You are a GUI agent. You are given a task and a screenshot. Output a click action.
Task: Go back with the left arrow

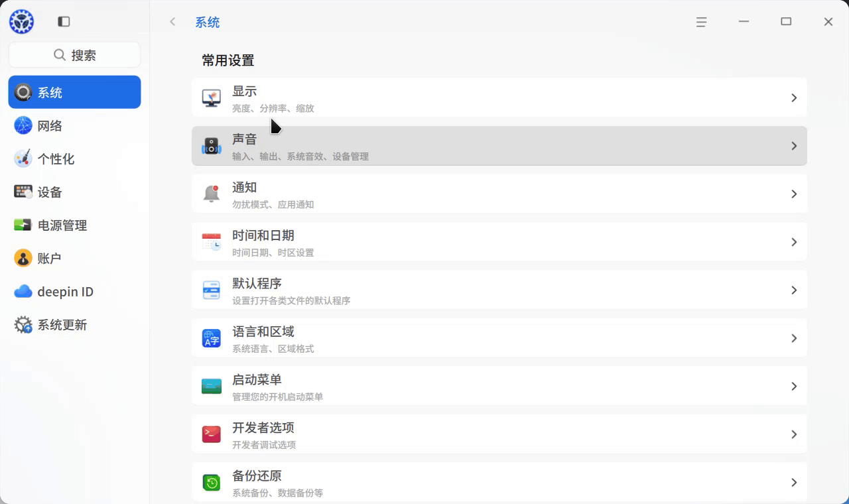click(x=172, y=22)
